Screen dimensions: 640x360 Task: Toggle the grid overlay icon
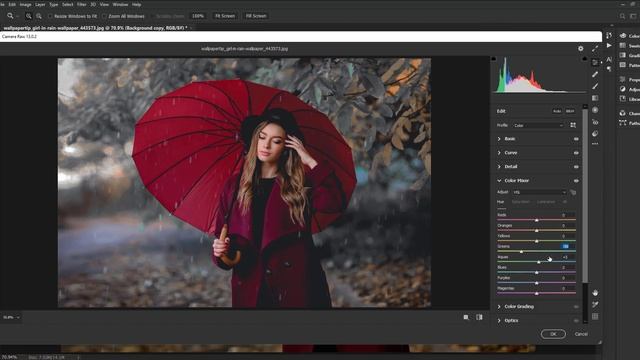[x=595, y=316]
